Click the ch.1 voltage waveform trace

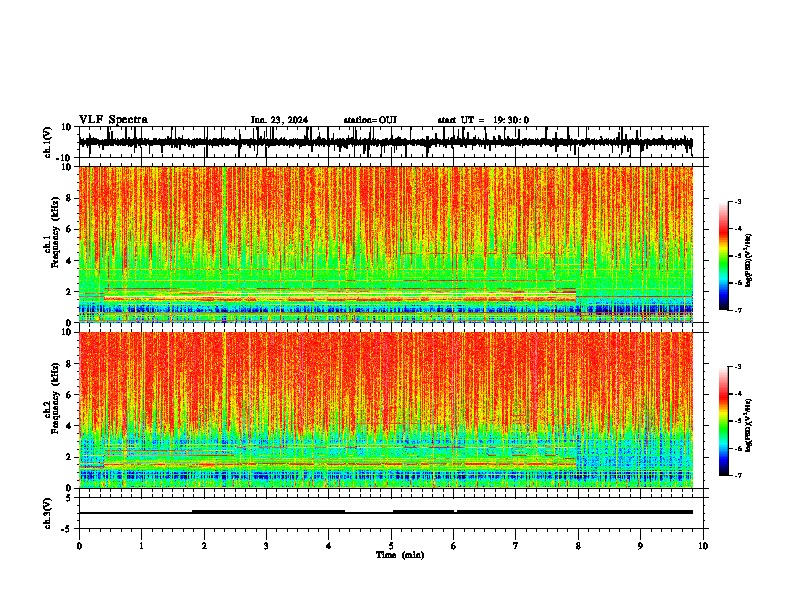click(x=386, y=142)
